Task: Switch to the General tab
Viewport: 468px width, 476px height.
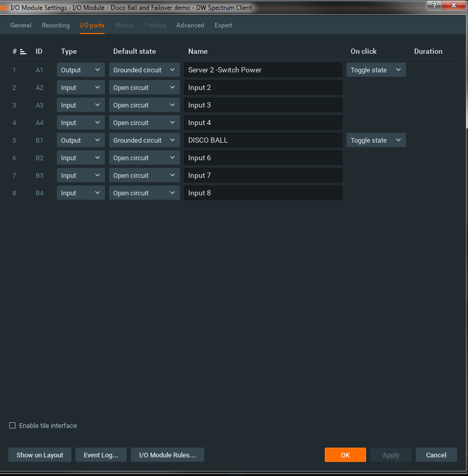Action: (21, 25)
